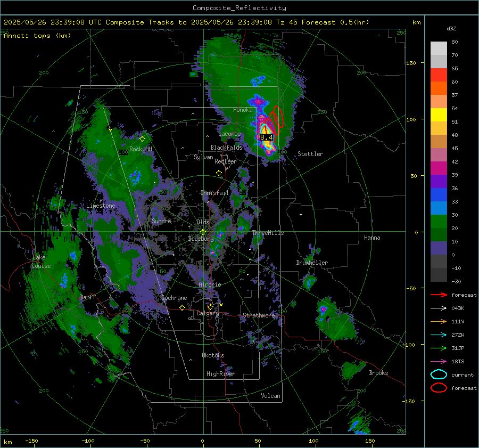Click the cyan 27ZW arrow in legend
This screenshot has height=448, width=479.
click(439, 335)
